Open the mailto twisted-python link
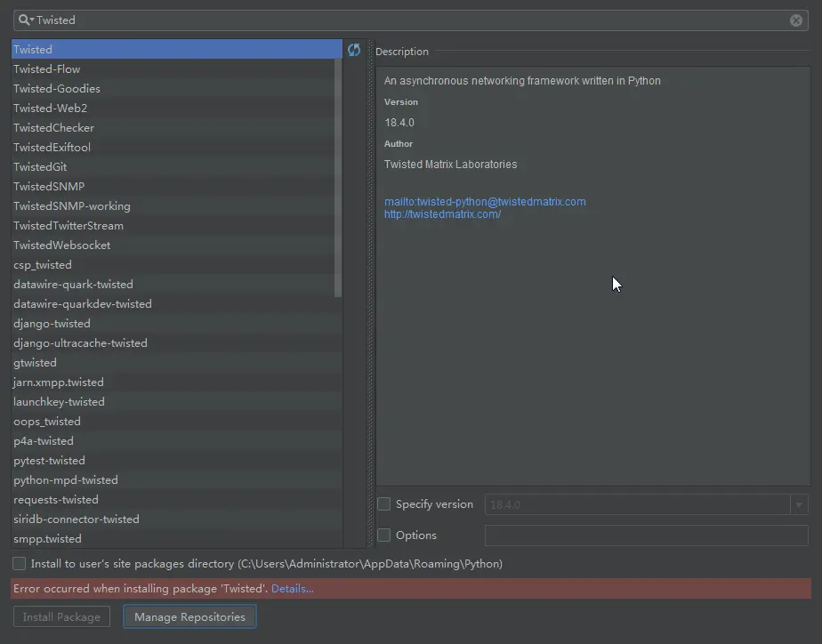This screenshot has height=644, width=822. (485, 202)
